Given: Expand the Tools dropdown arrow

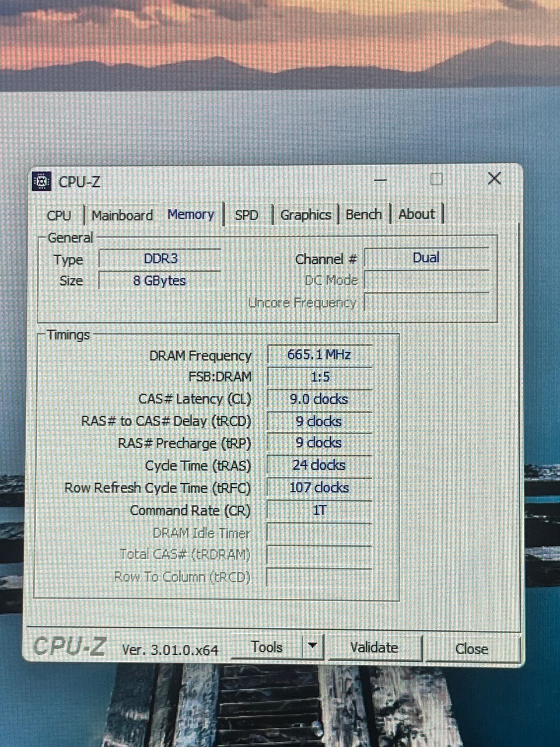Looking at the screenshot, I should tap(313, 646).
